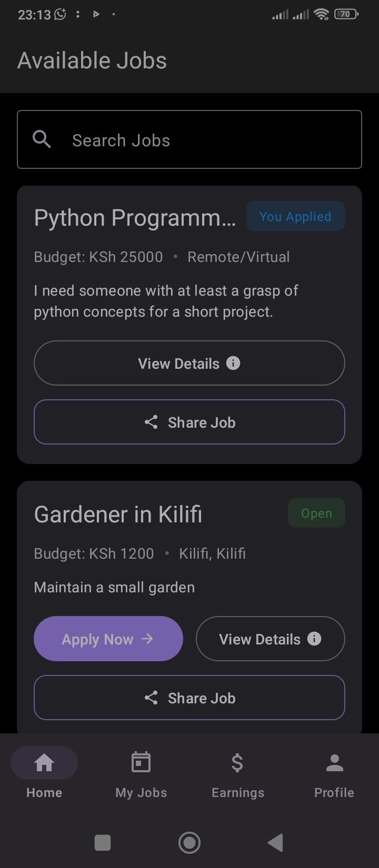
Task: Open the My Jobs tab
Action: coord(141,772)
